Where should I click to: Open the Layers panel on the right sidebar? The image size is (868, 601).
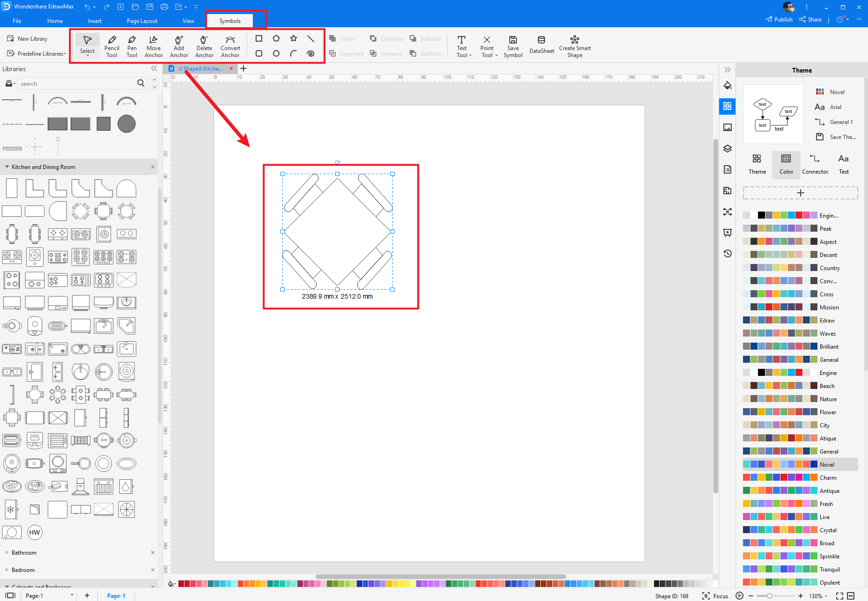pyautogui.click(x=728, y=148)
